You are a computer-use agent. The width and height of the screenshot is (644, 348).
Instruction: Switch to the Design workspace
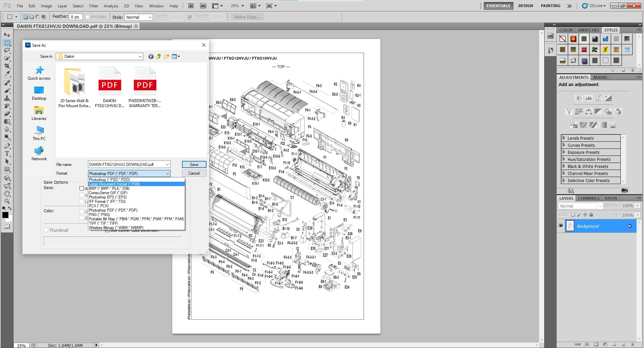tap(525, 6)
